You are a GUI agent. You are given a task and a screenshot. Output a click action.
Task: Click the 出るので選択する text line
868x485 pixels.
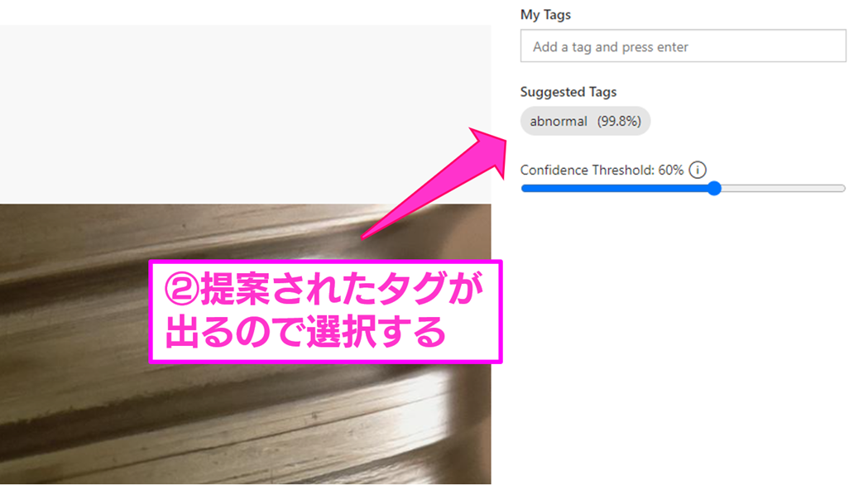(305, 332)
